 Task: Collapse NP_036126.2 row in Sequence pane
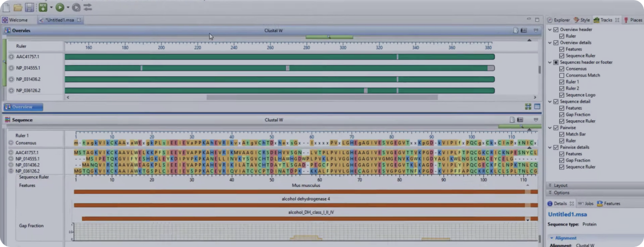[x=11, y=171]
